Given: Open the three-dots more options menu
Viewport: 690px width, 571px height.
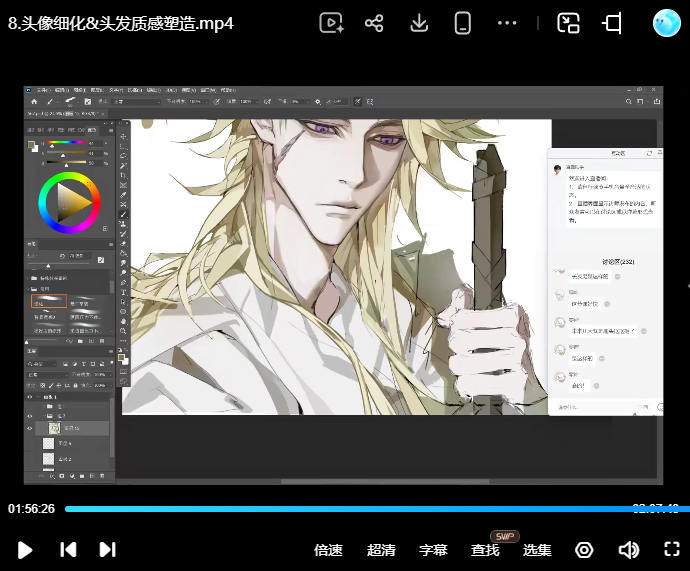Looking at the screenshot, I should click(x=507, y=23).
